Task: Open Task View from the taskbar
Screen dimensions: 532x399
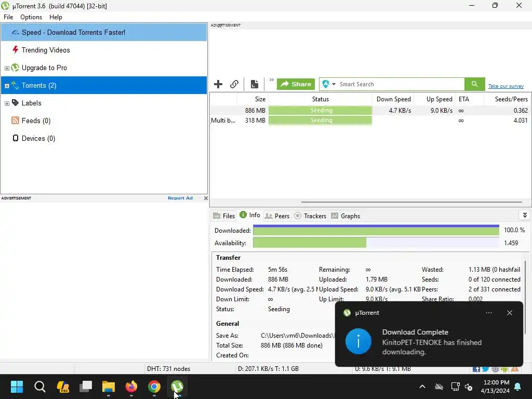Action: point(86,387)
